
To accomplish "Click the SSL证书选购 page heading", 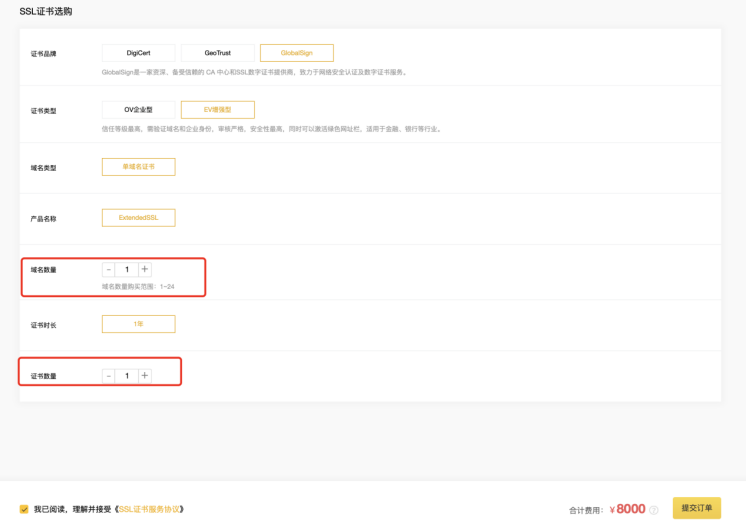I will pos(46,11).
